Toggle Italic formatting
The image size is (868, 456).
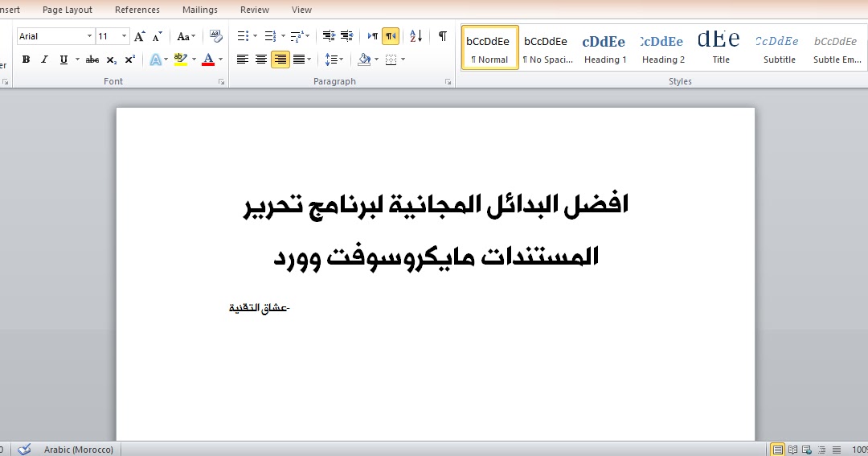(x=45, y=60)
